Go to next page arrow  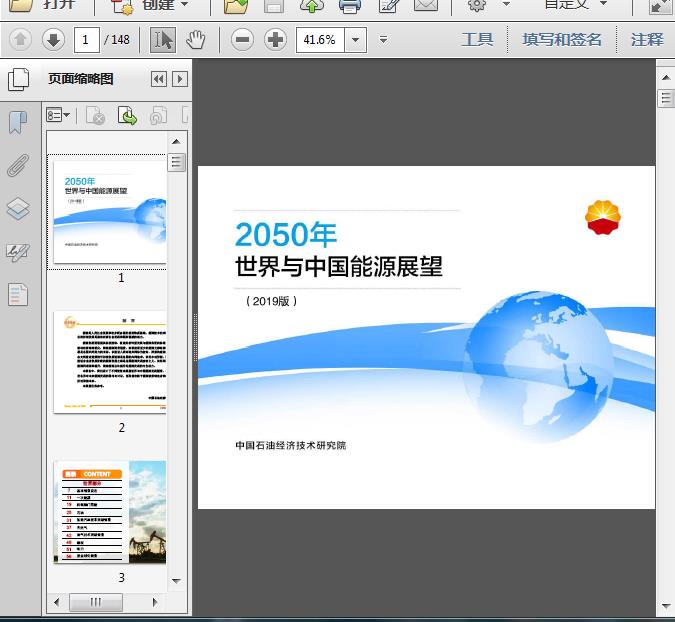(53, 40)
